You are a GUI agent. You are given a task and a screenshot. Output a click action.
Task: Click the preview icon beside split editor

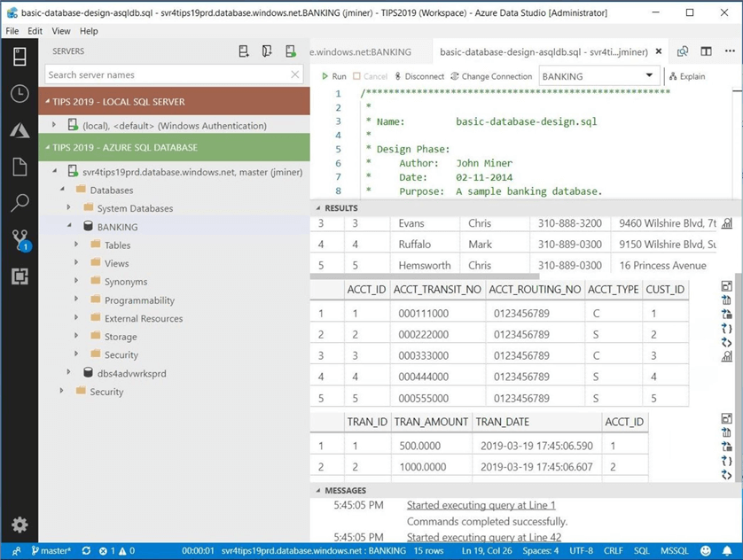coord(683,51)
